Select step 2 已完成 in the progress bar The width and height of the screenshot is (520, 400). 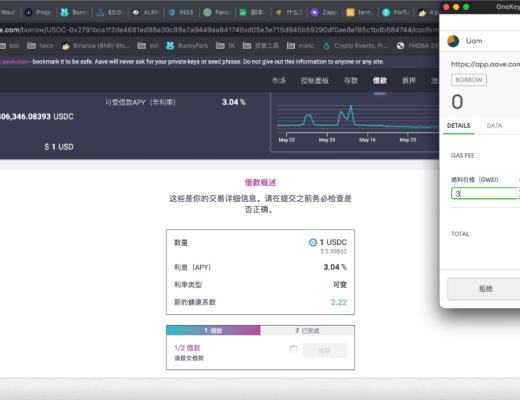tap(307, 330)
